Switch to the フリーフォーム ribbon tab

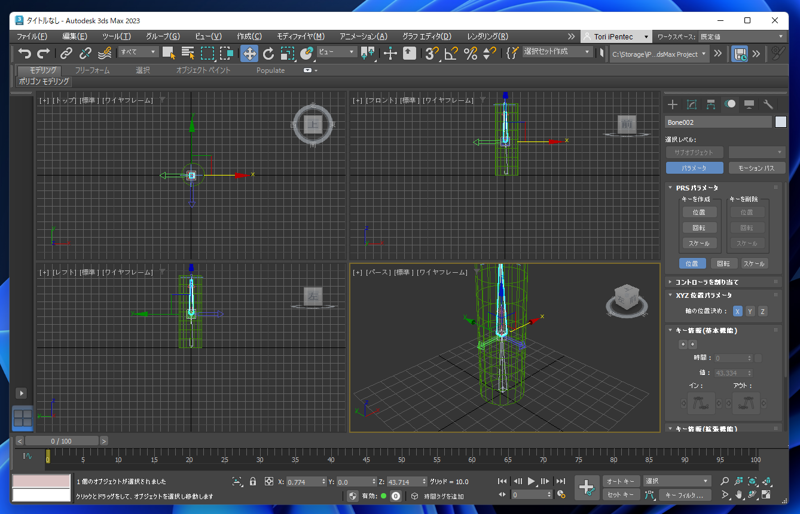click(x=92, y=70)
